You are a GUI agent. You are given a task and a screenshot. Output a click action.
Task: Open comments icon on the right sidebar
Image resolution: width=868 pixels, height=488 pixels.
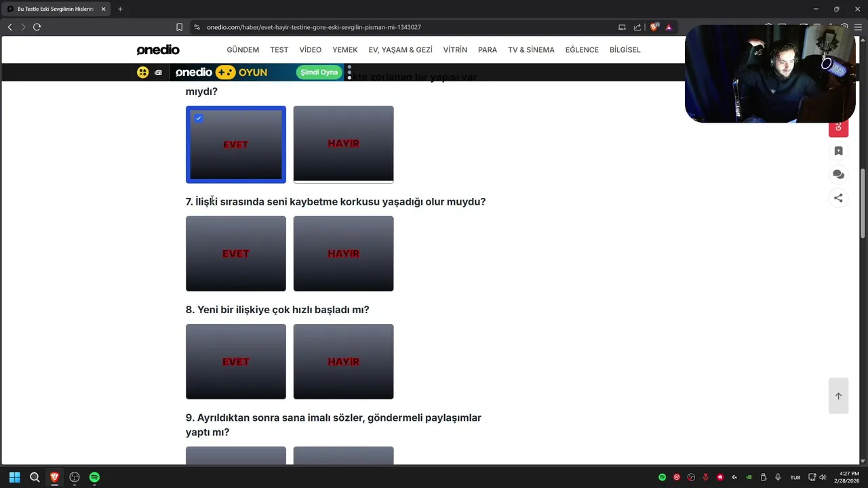pos(839,175)
